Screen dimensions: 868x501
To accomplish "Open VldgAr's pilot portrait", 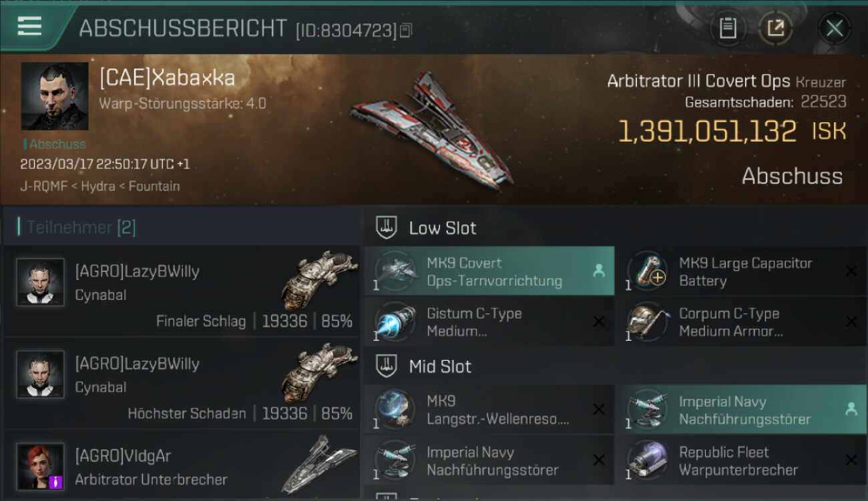I will [x=40, y=466].
